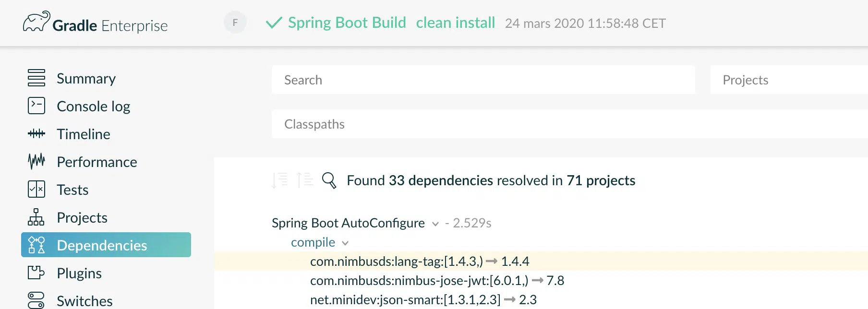The height and width of the screenshot is (309, 868).
Task: Click the Summary list icon
Action: click(36, 78)
